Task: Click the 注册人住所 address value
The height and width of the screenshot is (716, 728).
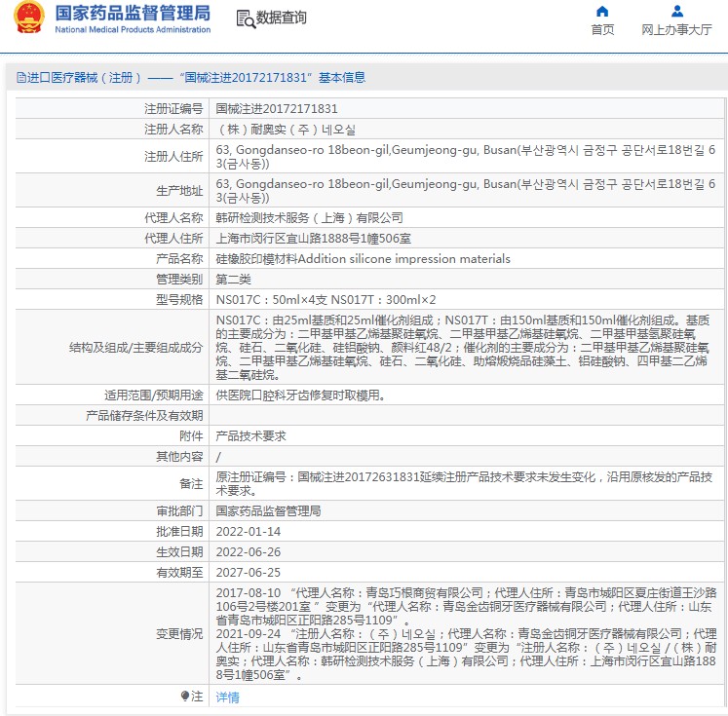Action: 465,157
